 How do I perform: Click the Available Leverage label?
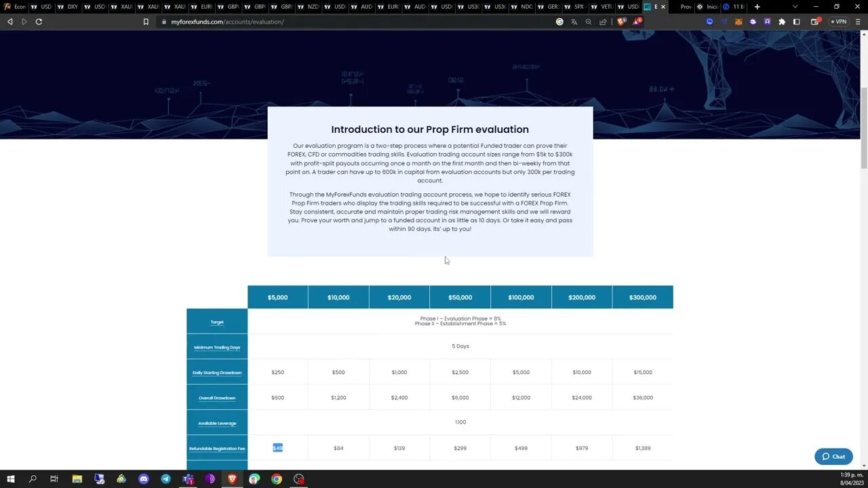[217, 424]
